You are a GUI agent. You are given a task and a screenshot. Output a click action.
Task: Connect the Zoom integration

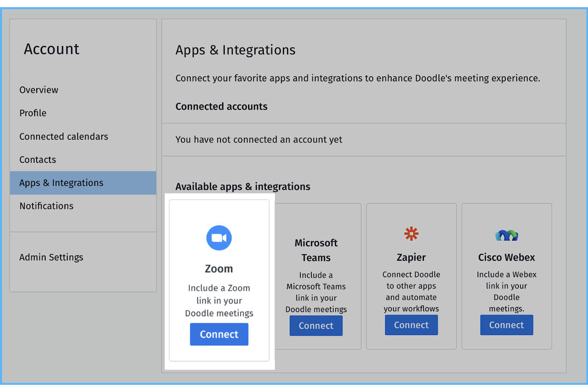coord(219,334)
